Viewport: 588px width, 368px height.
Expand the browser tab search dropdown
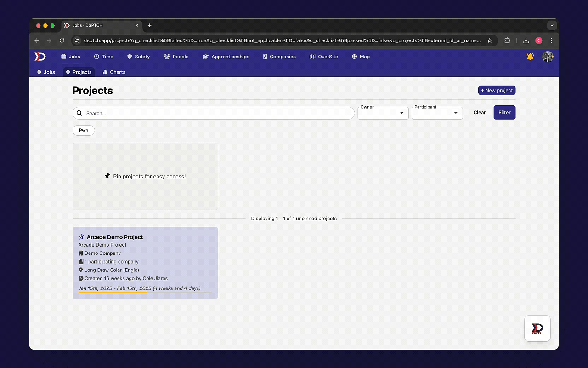coord(552,25)
